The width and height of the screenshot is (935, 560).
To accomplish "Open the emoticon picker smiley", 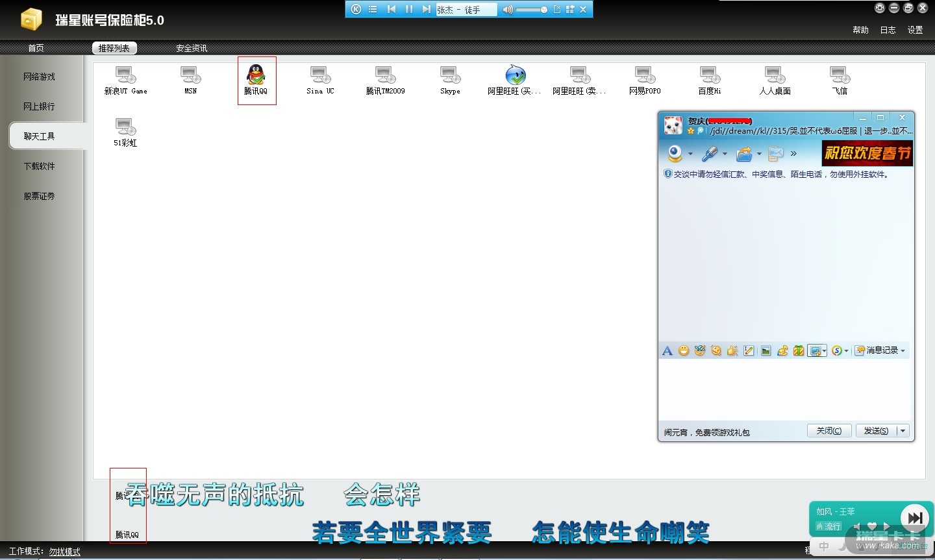I will pyautogui.click(x=684, y=351).
